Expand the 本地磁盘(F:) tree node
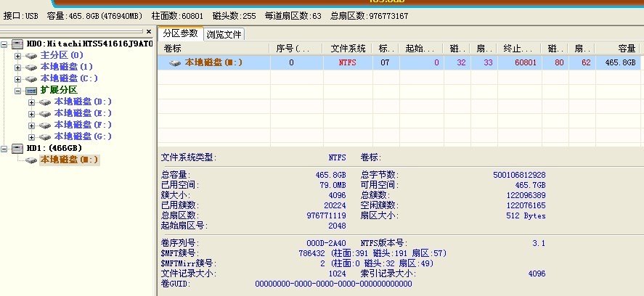Viewport: 644px width, 296px height. pos(32,126)
